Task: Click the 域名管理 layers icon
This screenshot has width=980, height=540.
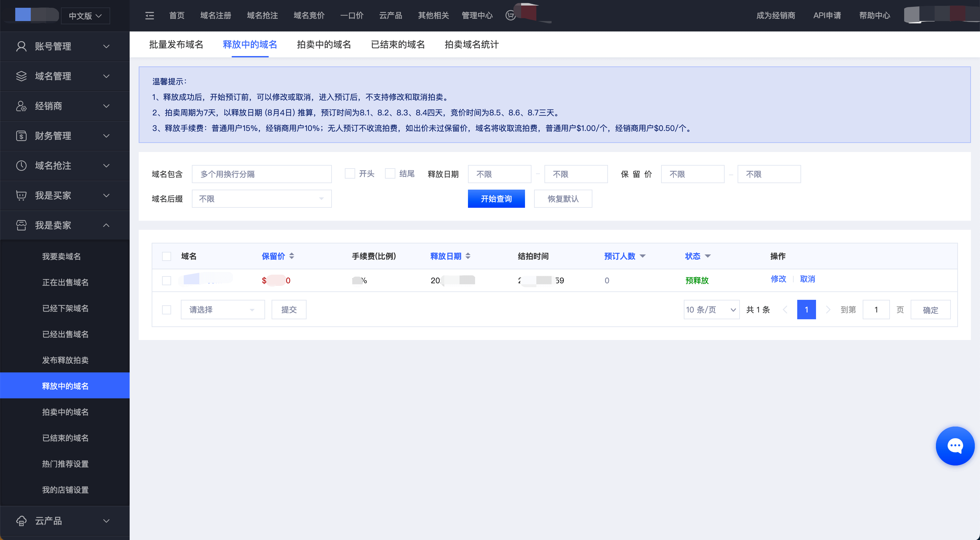Action: tap(21, 76)
